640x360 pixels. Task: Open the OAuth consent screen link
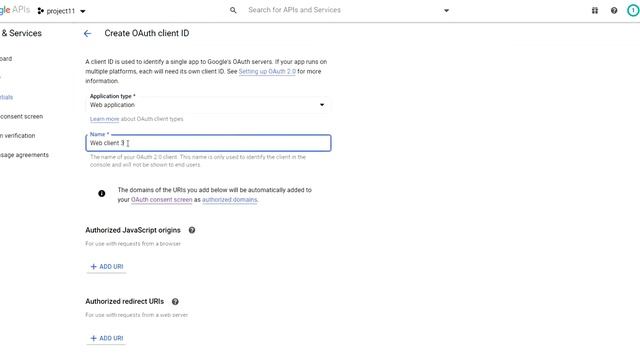[x=162, y=200]
